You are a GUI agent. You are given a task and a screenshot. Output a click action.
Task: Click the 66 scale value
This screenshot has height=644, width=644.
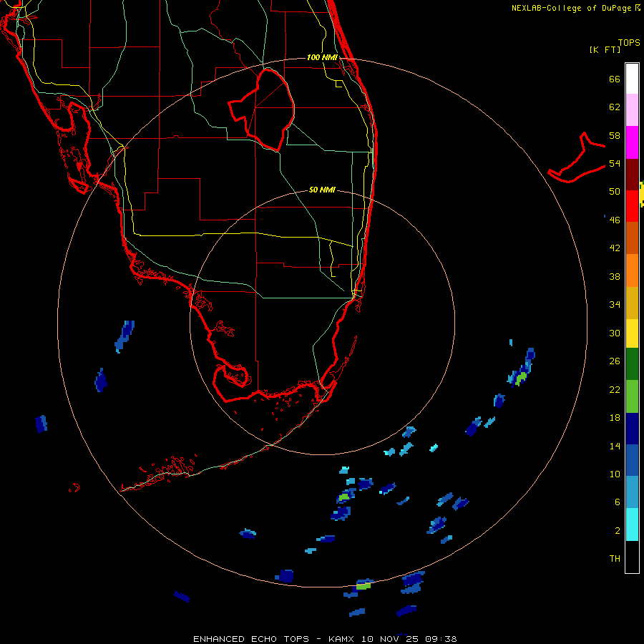tap(615, 79)
